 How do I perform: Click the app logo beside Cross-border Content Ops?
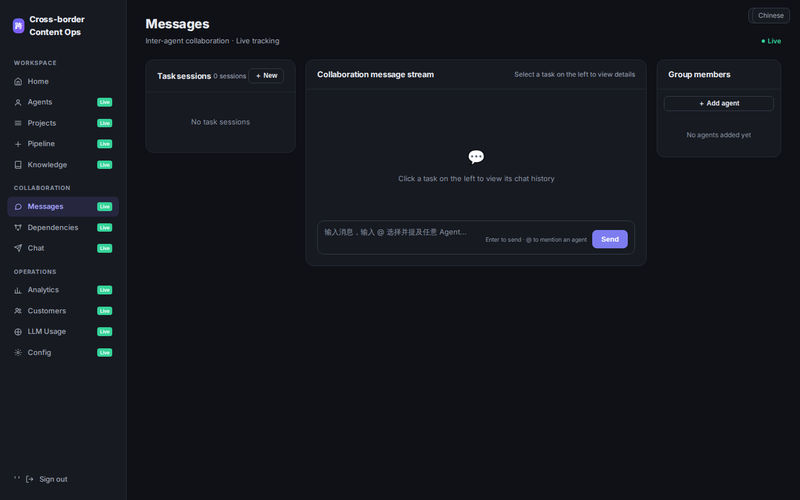18,26
